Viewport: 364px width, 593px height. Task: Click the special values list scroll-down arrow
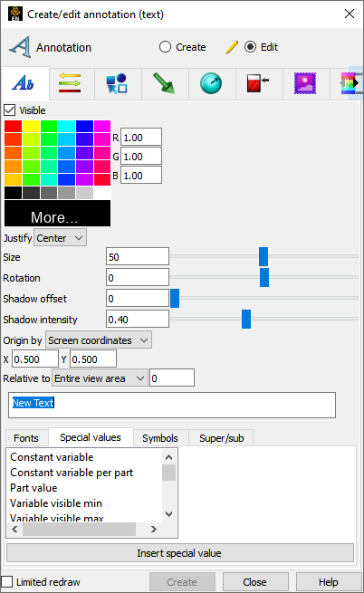[168, 514]
